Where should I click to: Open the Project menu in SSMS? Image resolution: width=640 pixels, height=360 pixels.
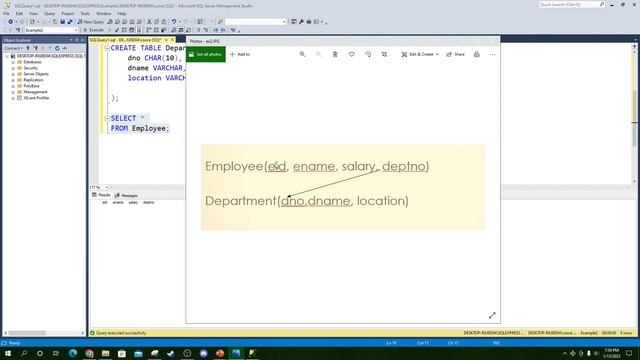point(68,13)
